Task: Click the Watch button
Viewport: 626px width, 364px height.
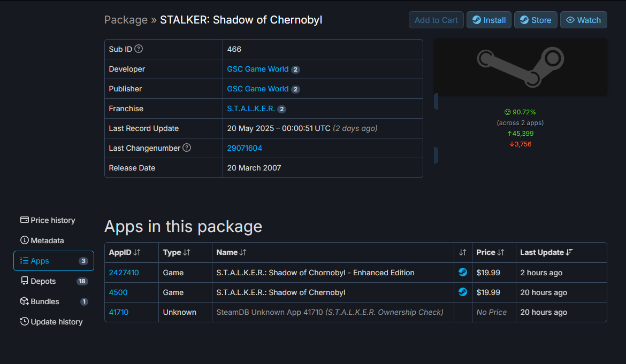Action: tap(583, 20)
